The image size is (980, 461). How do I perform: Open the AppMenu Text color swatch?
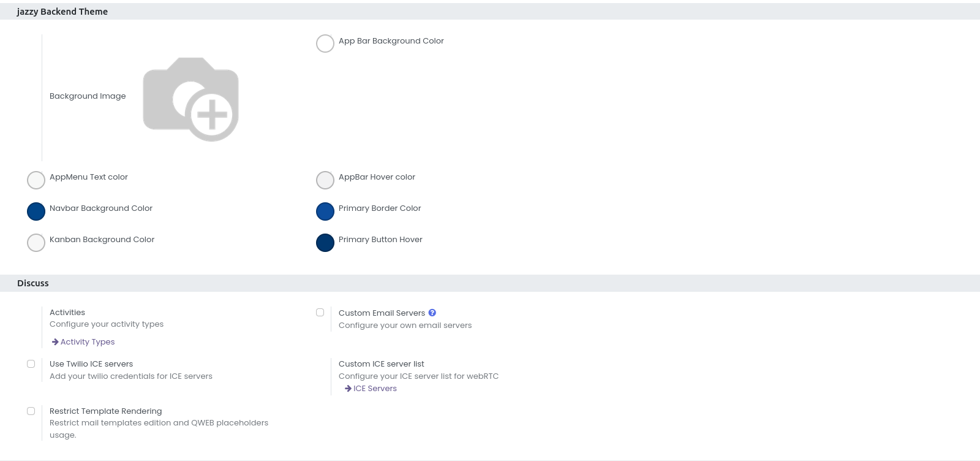(x=36, y=180)
